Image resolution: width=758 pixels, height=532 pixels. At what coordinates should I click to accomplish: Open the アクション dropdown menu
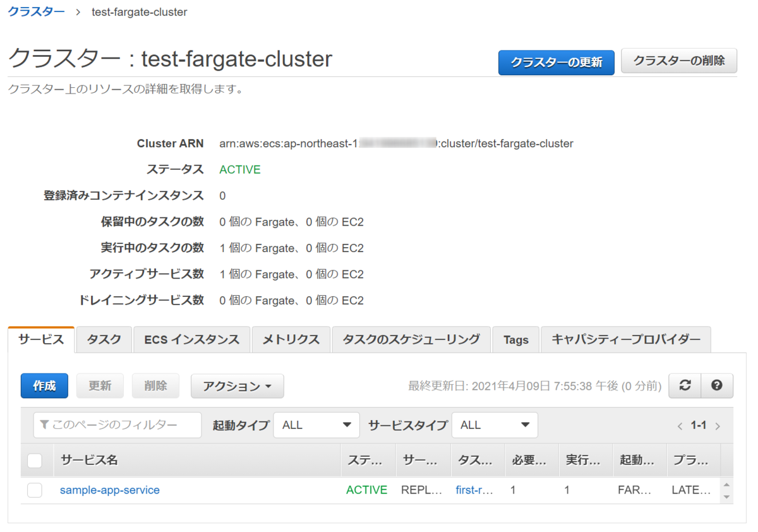click(x=238, y=386)
